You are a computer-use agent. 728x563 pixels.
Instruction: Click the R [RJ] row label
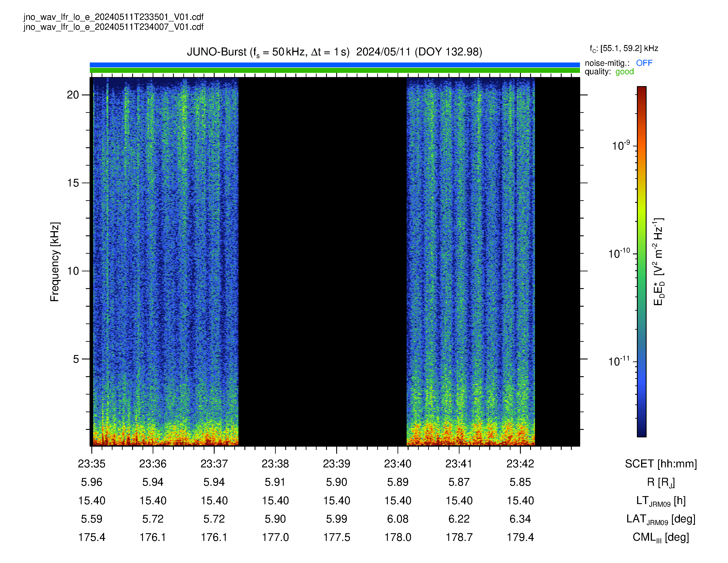661,482
